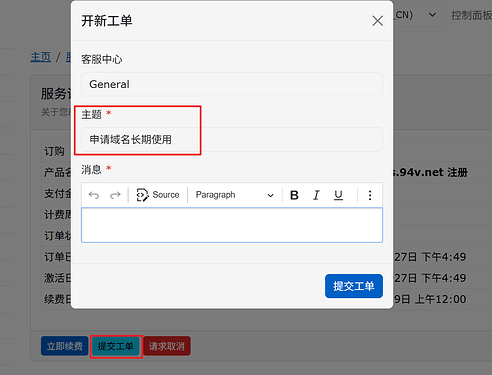The image size is (492, 375).
Task: Undo last edit in message editor
Action: (94, 195)
